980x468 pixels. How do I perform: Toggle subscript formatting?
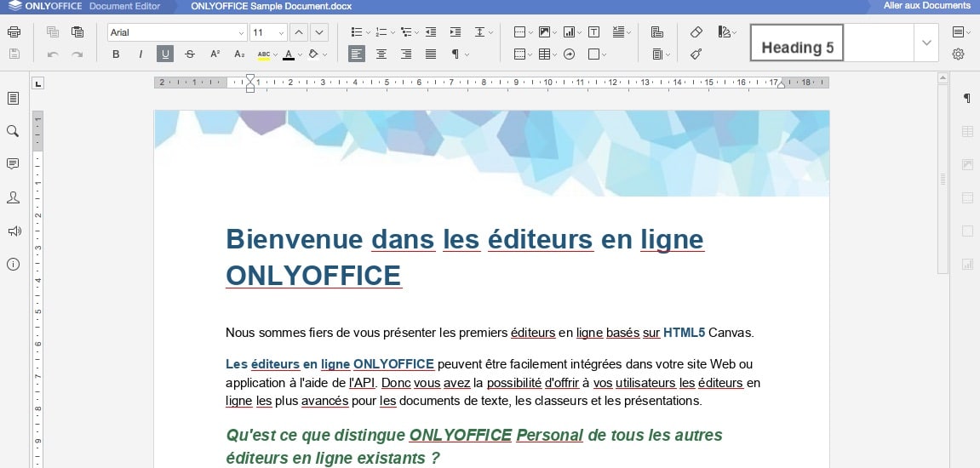coord(238,54)
